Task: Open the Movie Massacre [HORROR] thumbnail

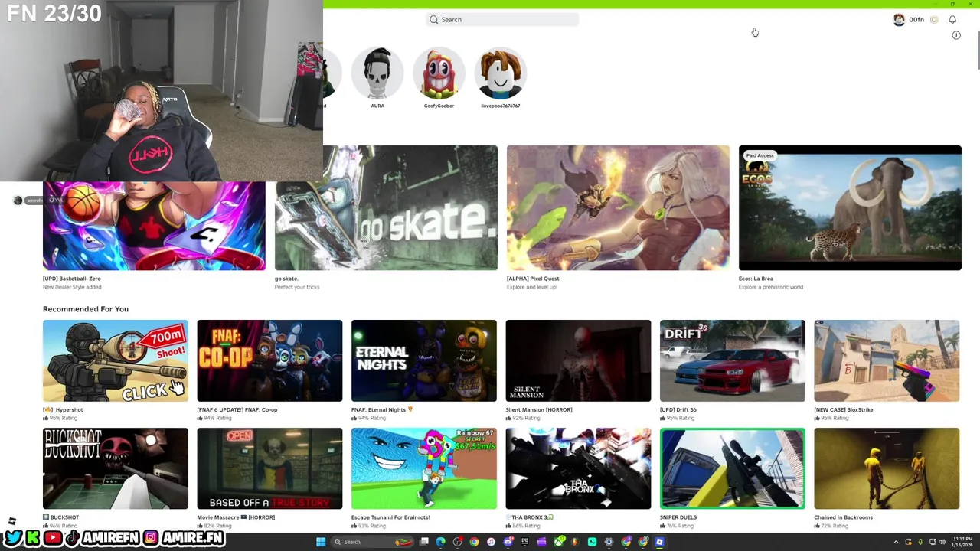Action: pyautogui.click(x=269, y=468)
